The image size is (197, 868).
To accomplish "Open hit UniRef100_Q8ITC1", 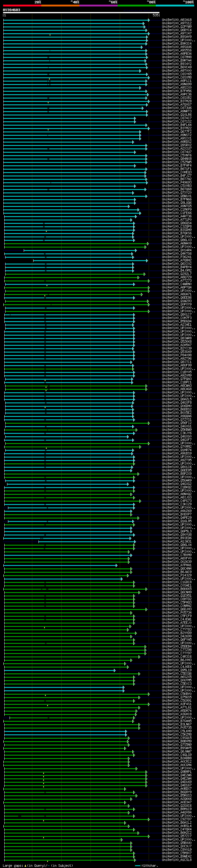I will pos(177,362).
